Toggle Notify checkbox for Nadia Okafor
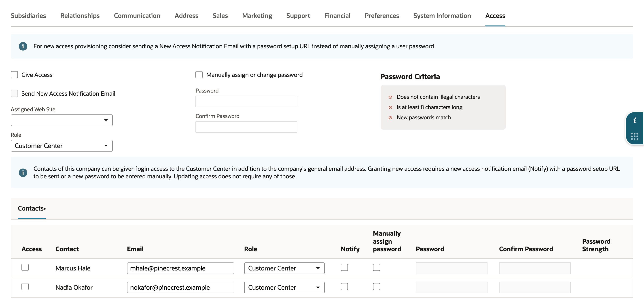The image size is (644, 304). [344, 287]
